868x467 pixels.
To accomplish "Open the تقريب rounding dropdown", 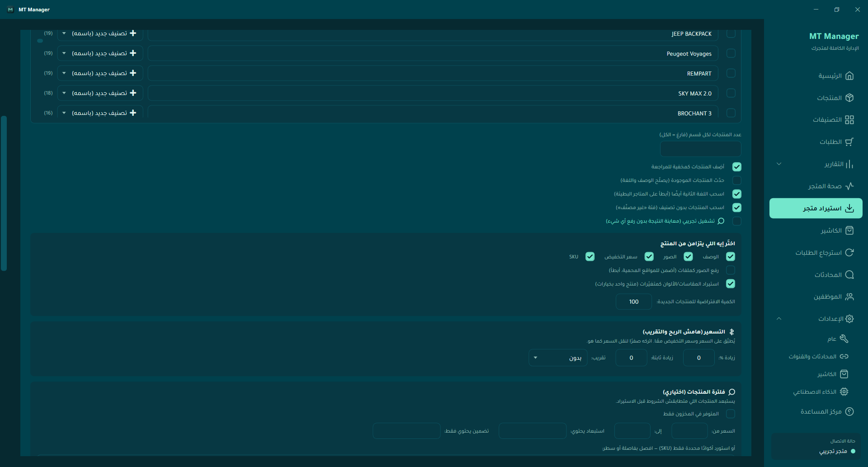I will (x=558, y=357).
